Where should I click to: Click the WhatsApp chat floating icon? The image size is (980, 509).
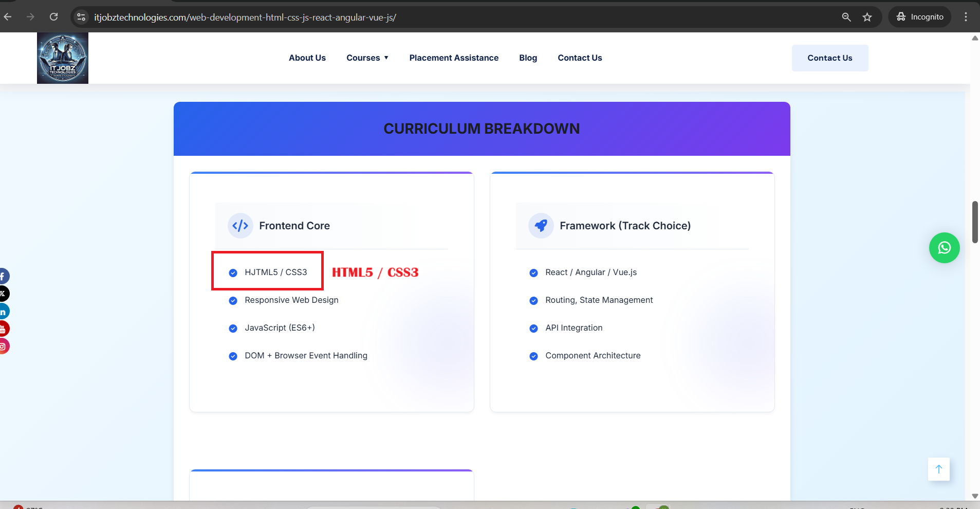click(944, 248)
